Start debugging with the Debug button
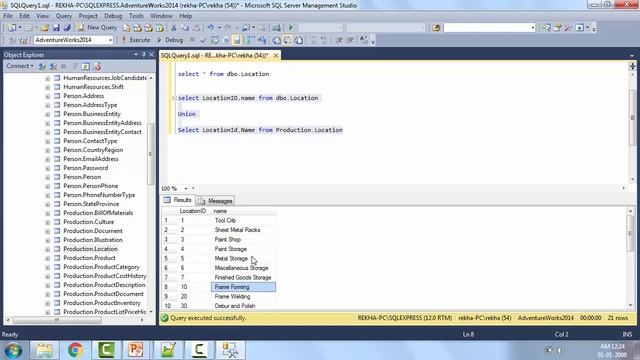This screenshot has width=640, height=360. [170, 40]
